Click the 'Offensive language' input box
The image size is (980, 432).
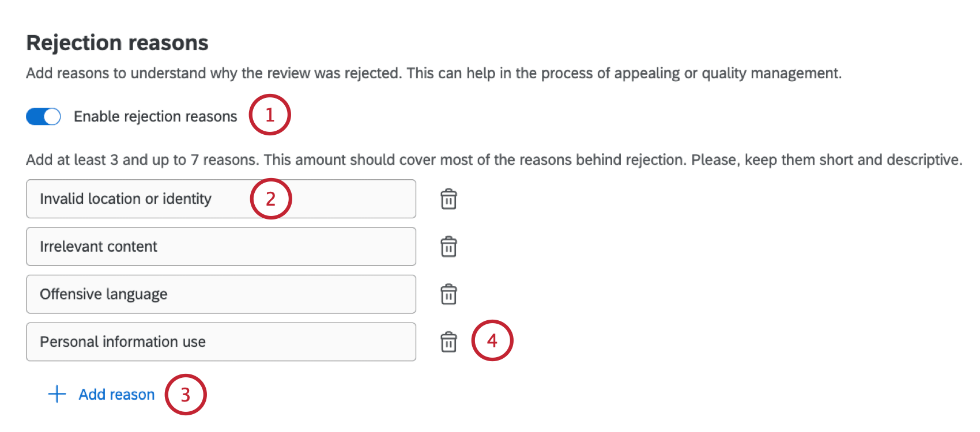(221, 294)
